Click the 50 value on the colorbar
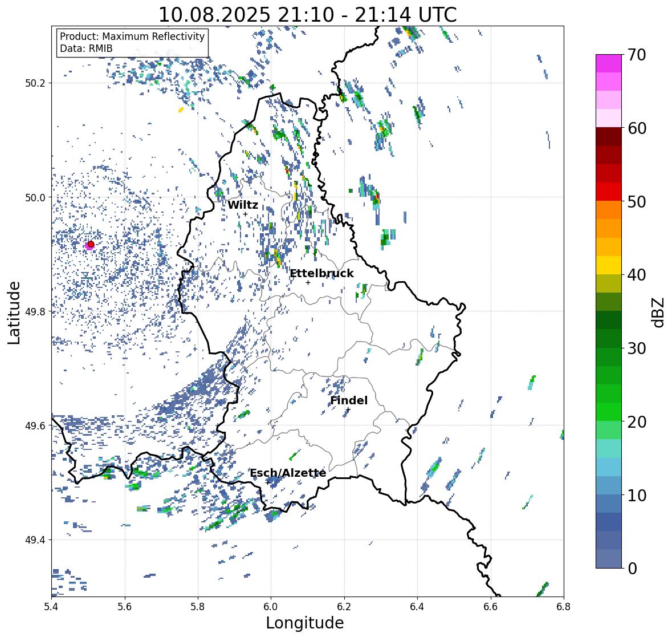Image resolution: width=672 pixels, height=637 pixels. [x=637, y=201]
